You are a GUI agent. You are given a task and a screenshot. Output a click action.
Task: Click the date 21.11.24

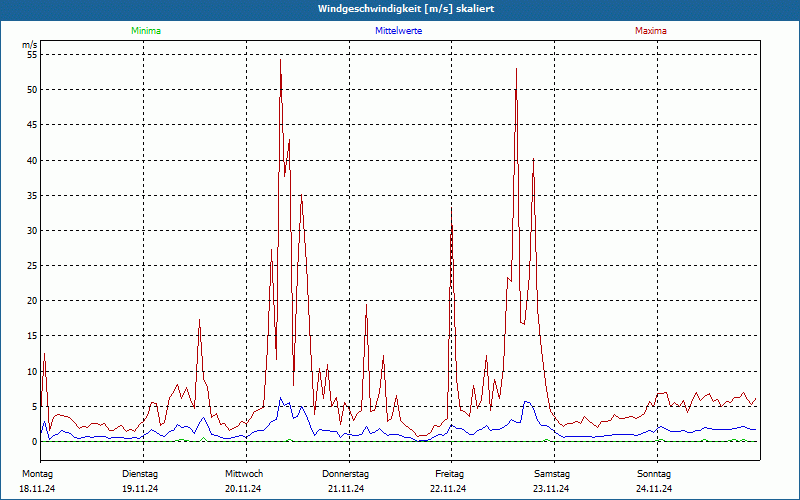346,489
